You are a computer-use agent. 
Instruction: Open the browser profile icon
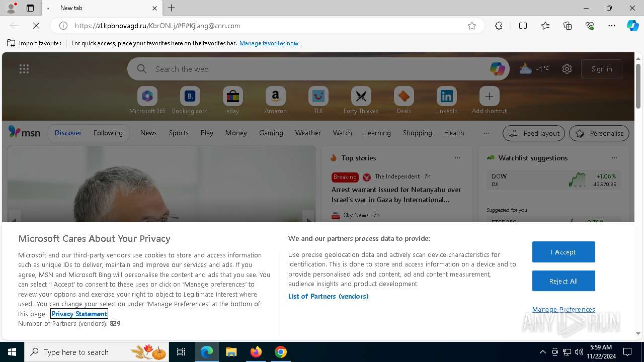11,8
